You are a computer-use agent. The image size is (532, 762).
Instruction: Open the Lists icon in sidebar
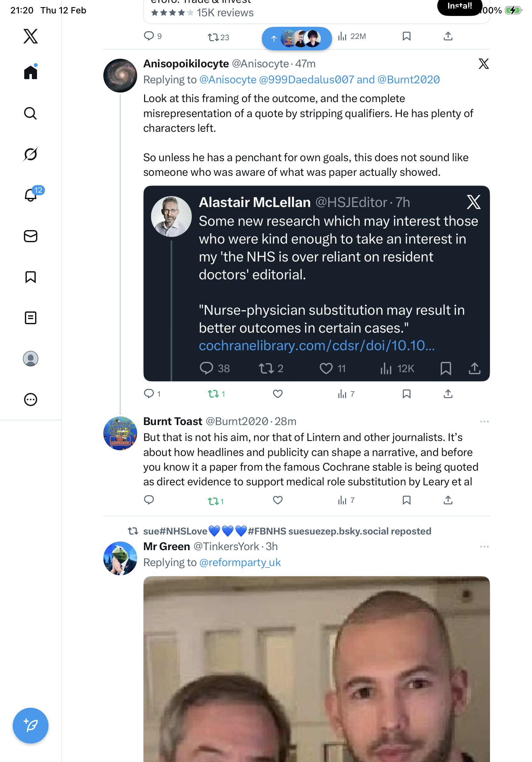[31, 317]
